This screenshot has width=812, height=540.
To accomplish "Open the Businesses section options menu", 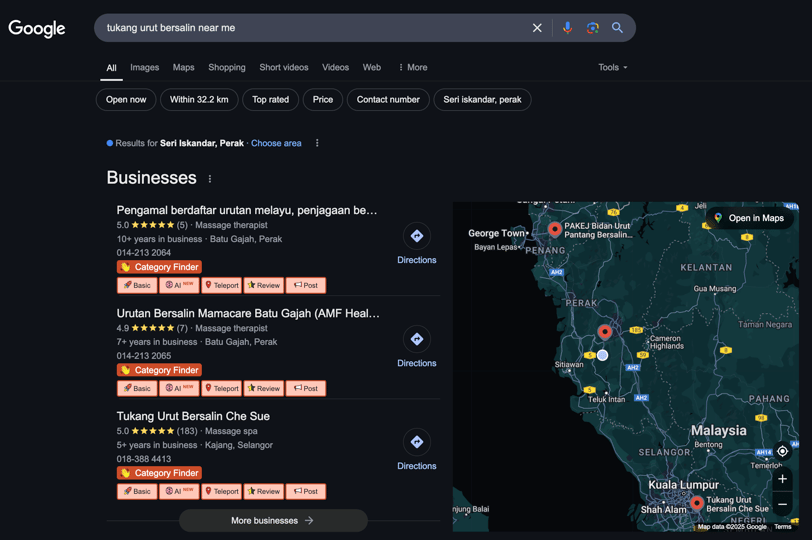I will [x=210, y=179].
